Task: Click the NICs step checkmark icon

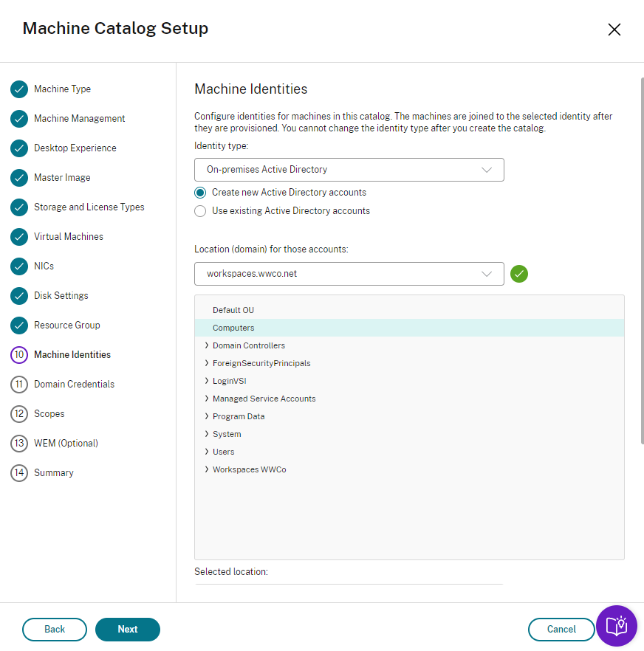Action: point(19,266)
